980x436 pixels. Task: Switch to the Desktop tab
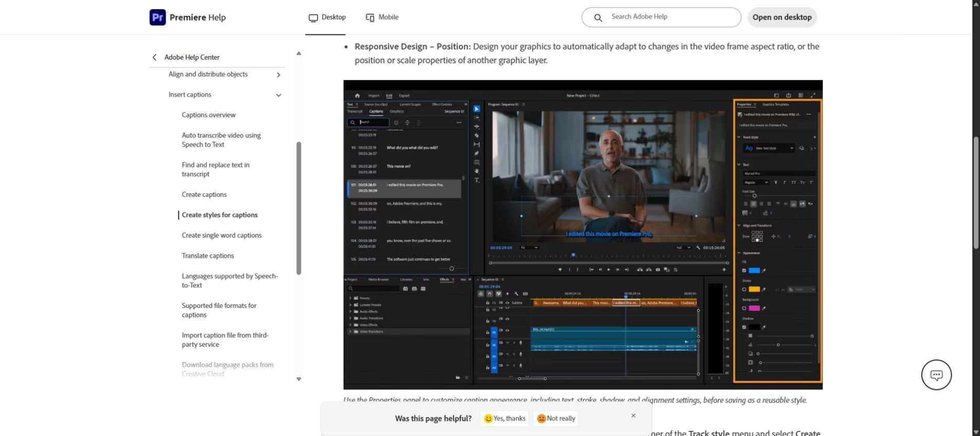pyautogui.click(x=327, y=17)
